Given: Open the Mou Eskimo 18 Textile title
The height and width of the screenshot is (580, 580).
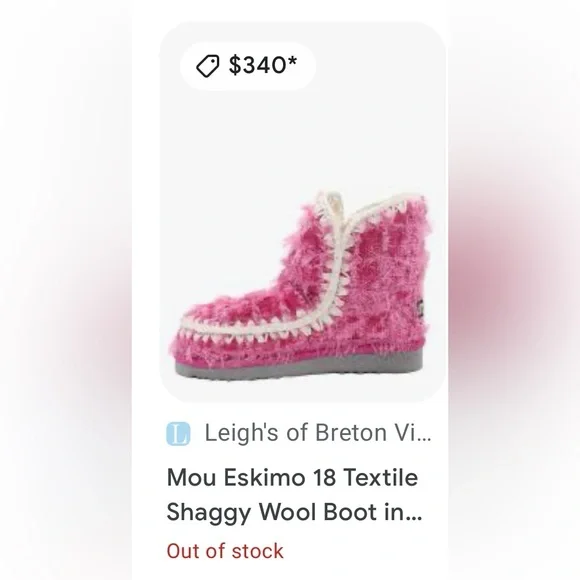Looking at the screenshot, I should (292, 477).
